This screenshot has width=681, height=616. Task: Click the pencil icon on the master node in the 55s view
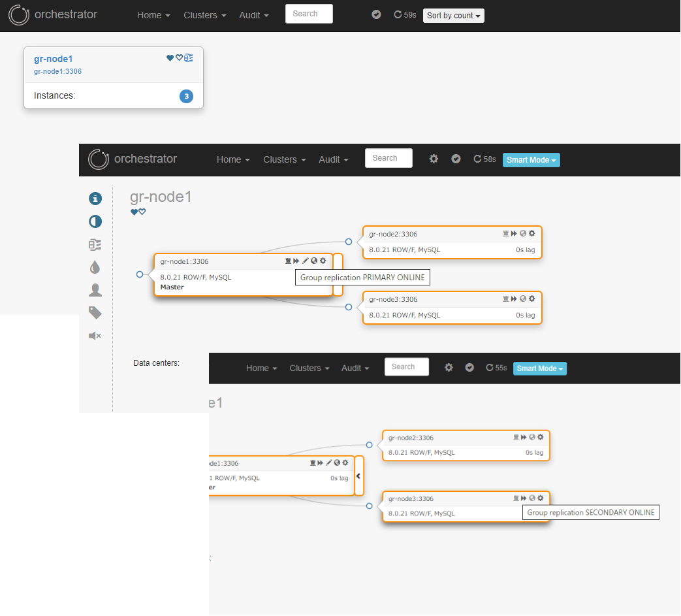click(x=329, y=462)
